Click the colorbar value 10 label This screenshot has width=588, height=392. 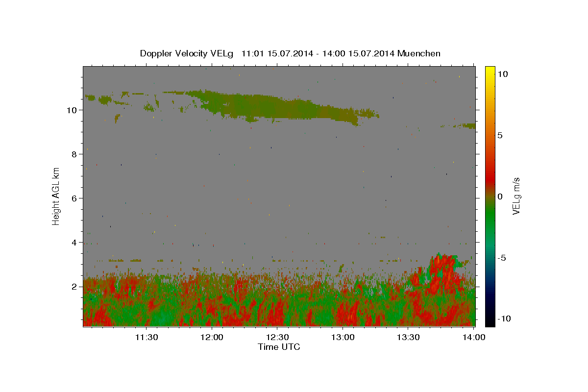502,74
